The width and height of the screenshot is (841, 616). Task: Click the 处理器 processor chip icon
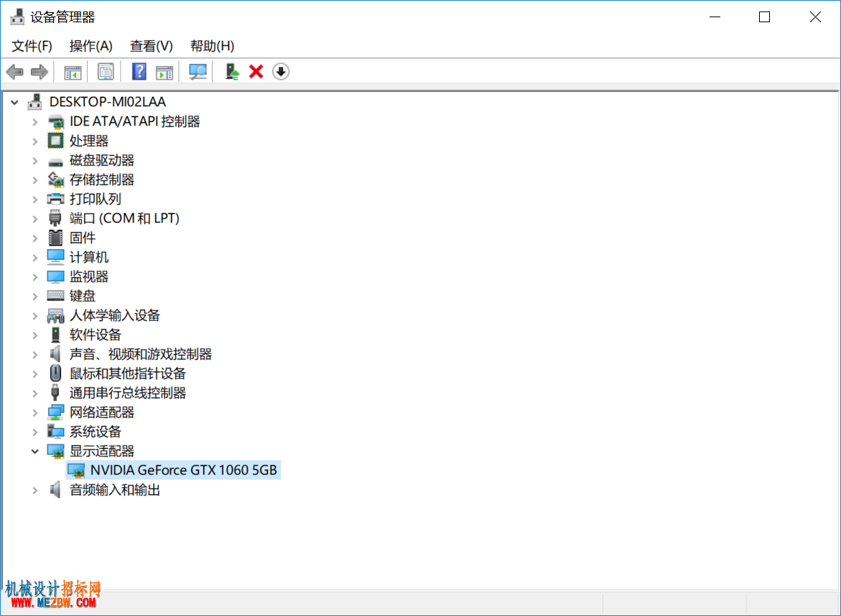coord(55,141)
